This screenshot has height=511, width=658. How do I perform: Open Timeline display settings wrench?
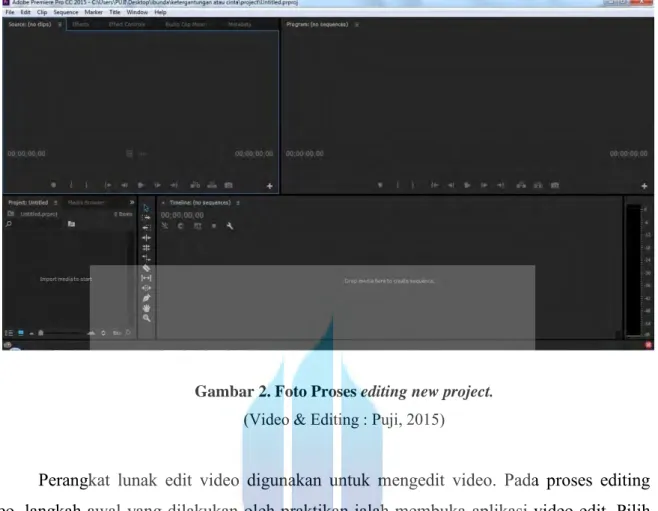(230, 226)
